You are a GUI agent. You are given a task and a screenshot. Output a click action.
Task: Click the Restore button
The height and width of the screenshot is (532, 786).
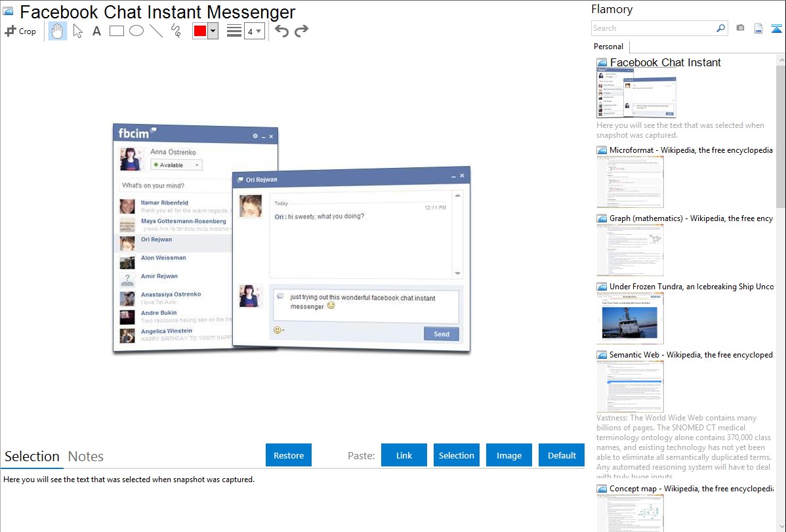[289, 455]
